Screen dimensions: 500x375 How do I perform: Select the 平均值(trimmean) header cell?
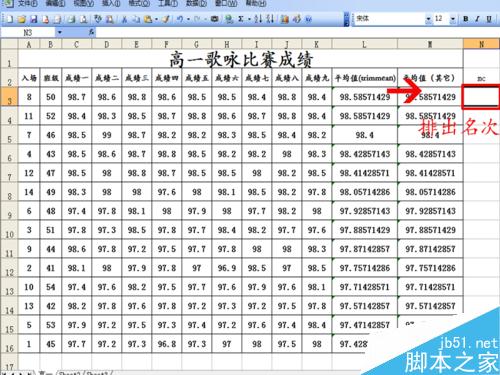point(365,78)
